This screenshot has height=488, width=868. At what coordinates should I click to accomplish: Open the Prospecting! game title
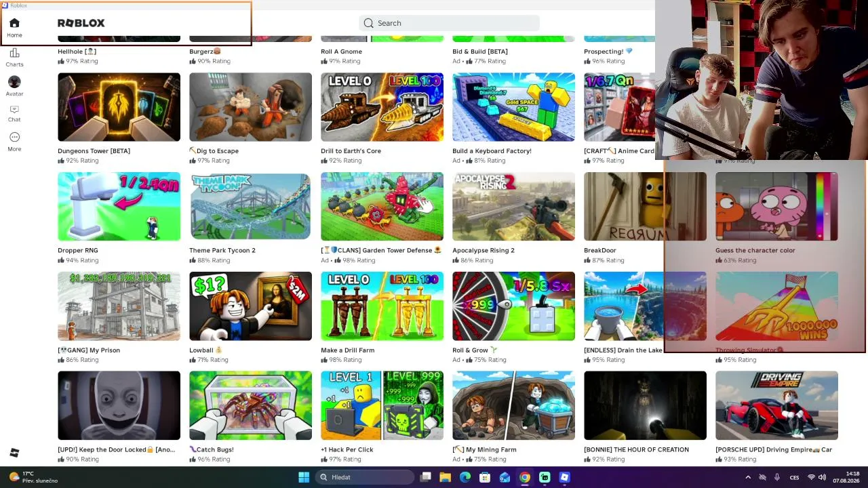[608, 52]
